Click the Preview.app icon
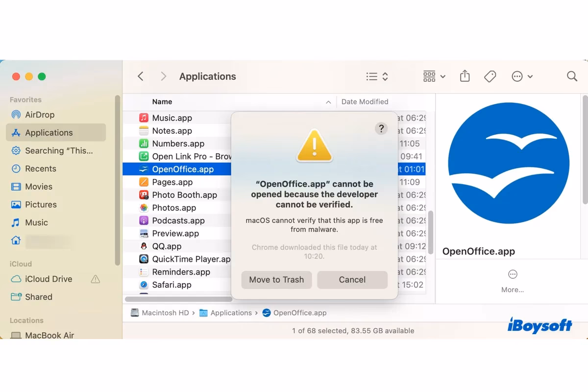The height and width of the screenshot is (392, 588). pyautogui.click(x=144, y=234)
